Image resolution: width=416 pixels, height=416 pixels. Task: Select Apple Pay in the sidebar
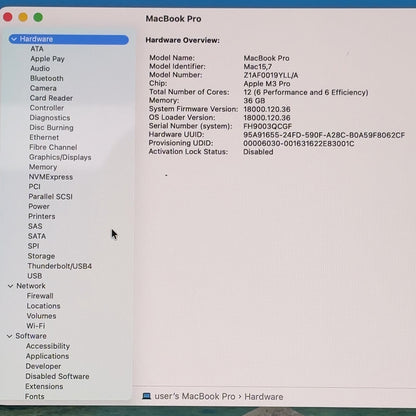tap(47, 59)
